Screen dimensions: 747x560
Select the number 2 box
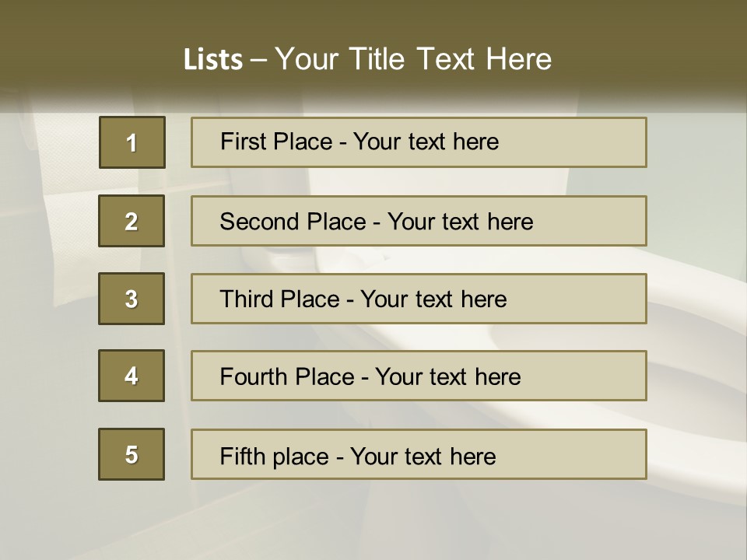tap(132, 221)
